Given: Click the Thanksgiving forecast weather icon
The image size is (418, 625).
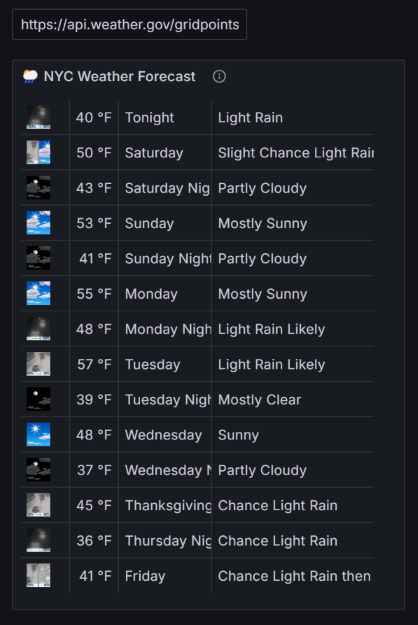Looking at the screenshot, I should (38, 505).
